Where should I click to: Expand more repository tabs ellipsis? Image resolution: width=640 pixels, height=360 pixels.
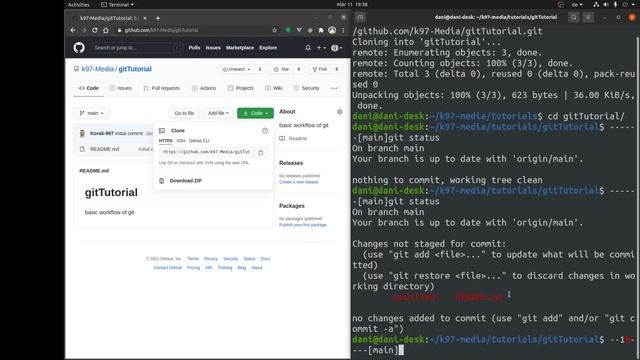click(334, 88)
